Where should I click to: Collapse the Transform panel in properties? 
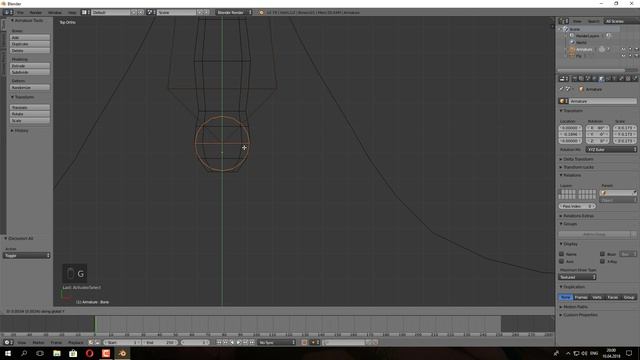(x=571, y=111)
